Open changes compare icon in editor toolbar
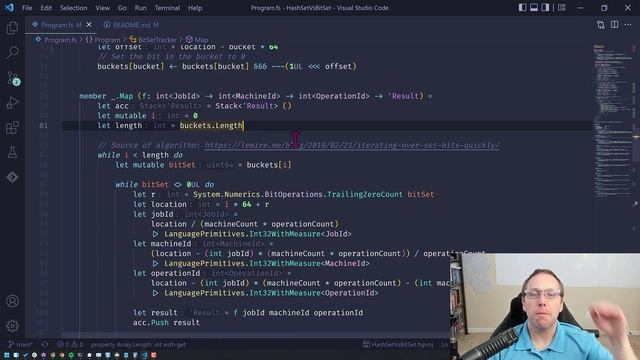 click(600, 25)
